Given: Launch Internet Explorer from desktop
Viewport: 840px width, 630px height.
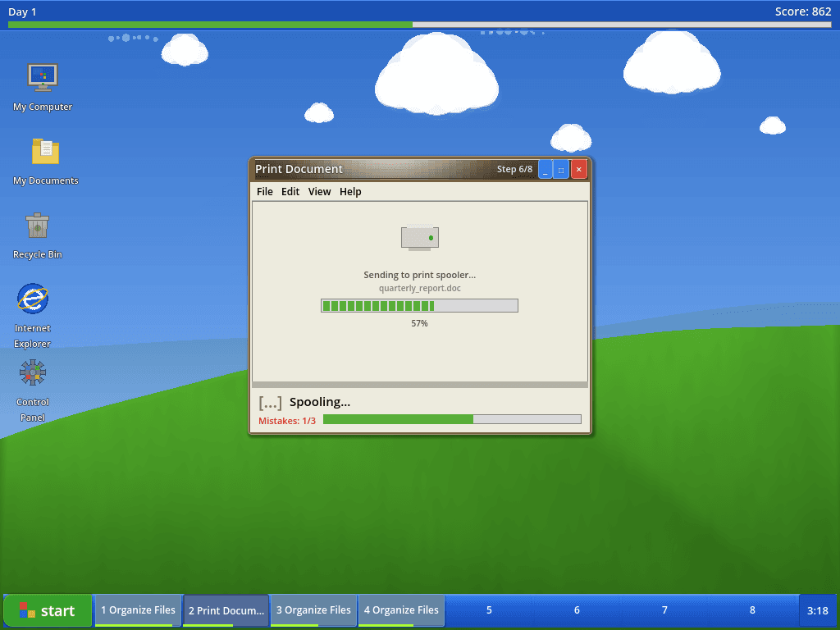Looking at the screenshot, I should pos(33,299).
